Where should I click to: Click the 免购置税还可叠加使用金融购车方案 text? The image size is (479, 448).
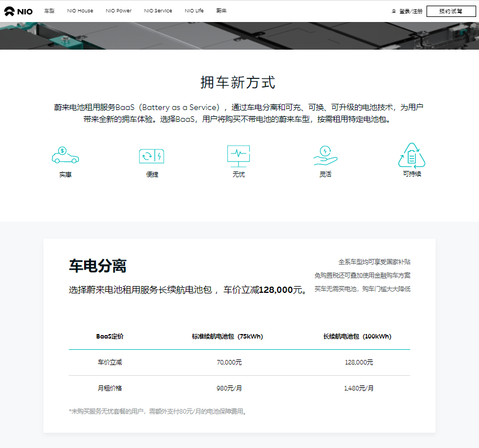coord(362,275)
